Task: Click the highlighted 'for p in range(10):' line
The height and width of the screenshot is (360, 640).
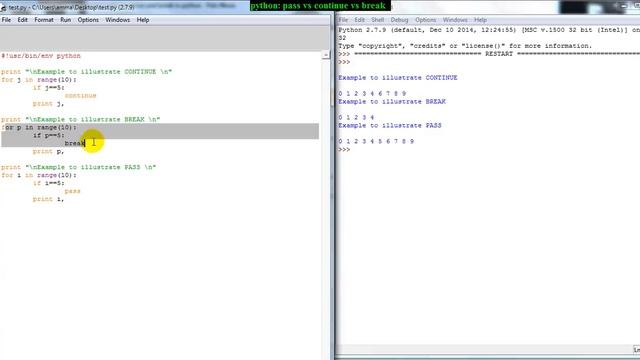Action: [39, 127]
